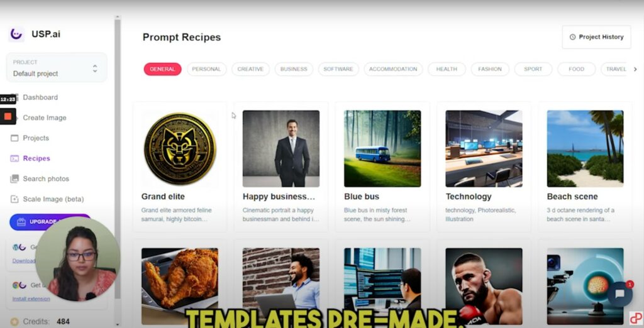Choose the FOOD category pill
Image resolution: width=644 pixels, height=328 pixels.
[x=576, y=69]
